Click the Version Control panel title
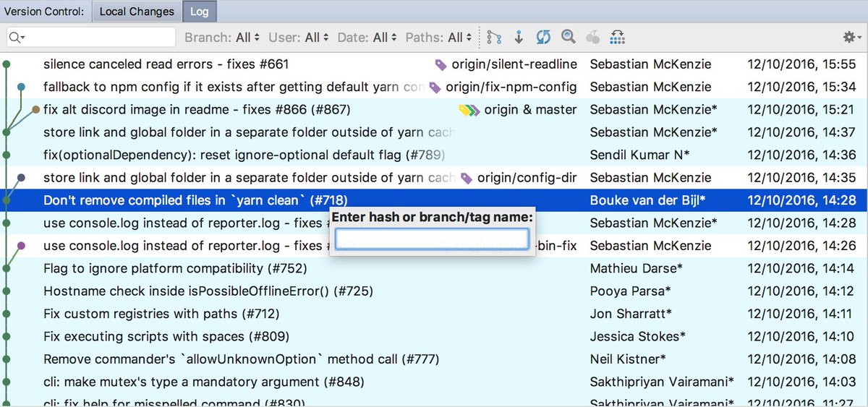Viewport: 868px width, 407px height. (x=43, y=12)
